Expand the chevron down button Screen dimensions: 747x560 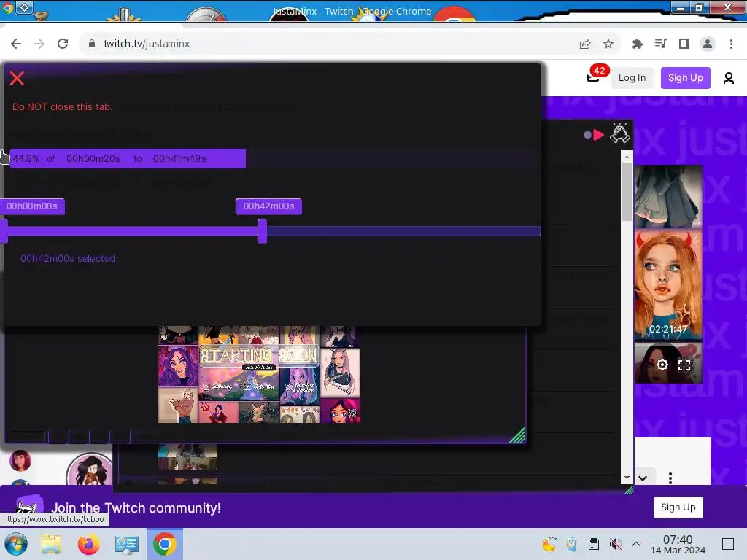tap(643, 478)
